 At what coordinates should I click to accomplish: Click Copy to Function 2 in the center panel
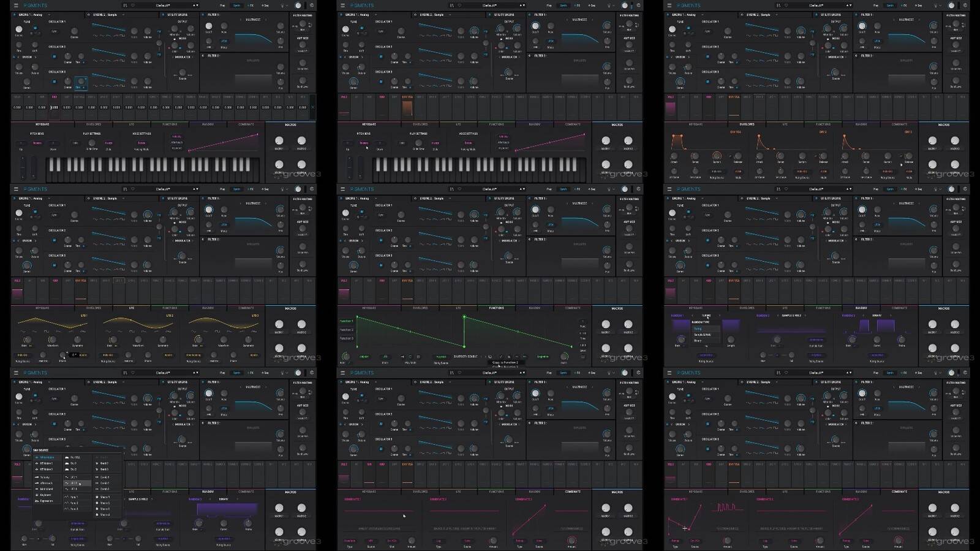pyautogui.click(x=505, y=362)
